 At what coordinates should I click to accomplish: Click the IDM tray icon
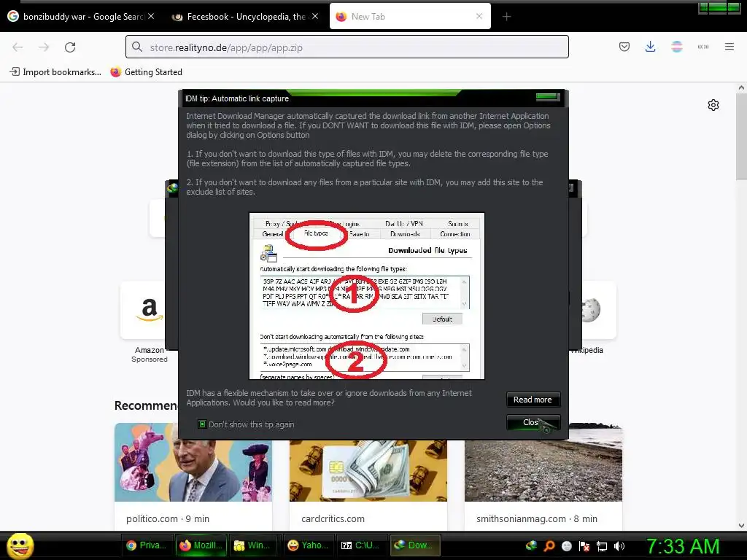[x=531, y=545]
